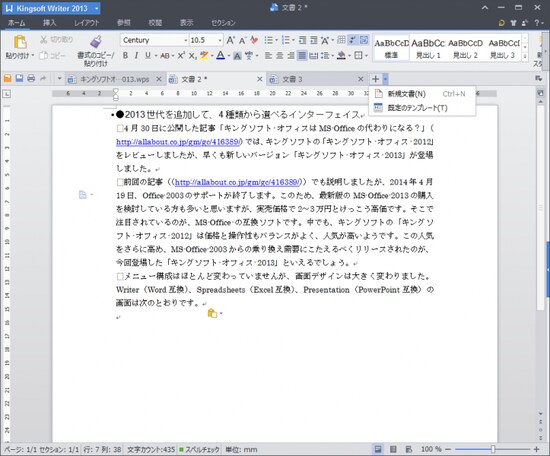Viewport: 550px width, 456px height.
Task: Apply bullet list formatting
Action: tap(268, 40)
